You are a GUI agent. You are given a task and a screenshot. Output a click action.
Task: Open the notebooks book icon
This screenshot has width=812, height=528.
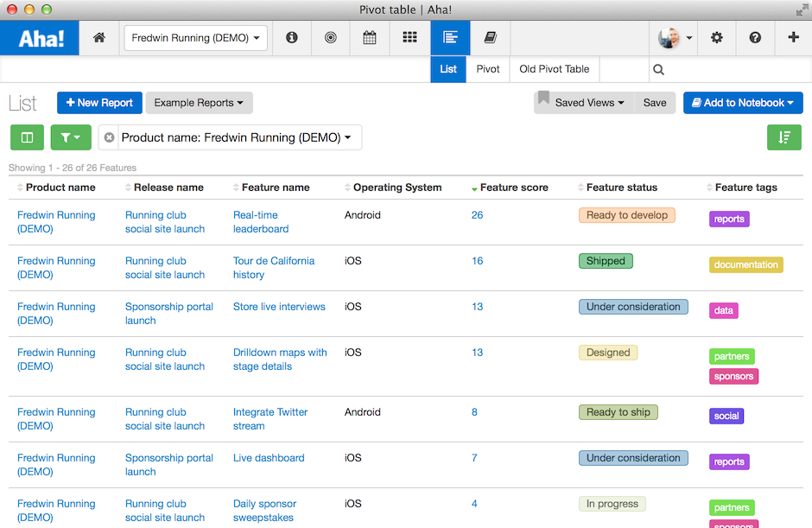(491, 38)
